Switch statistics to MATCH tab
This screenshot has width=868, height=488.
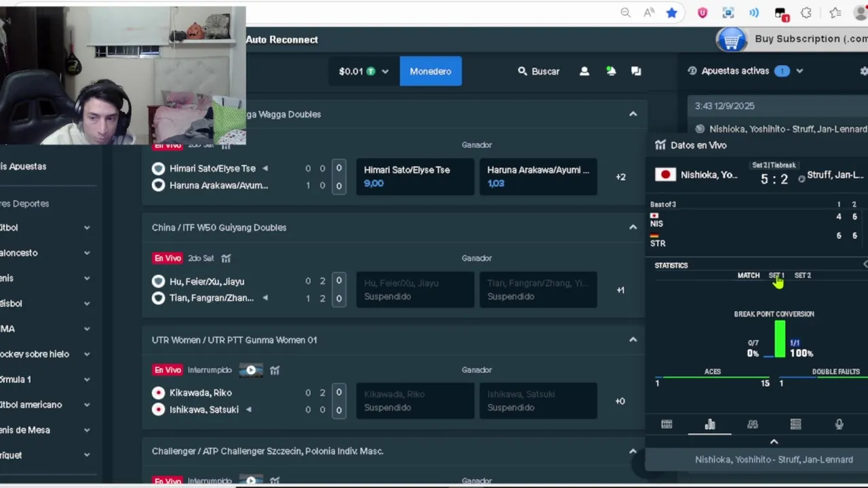749,276
